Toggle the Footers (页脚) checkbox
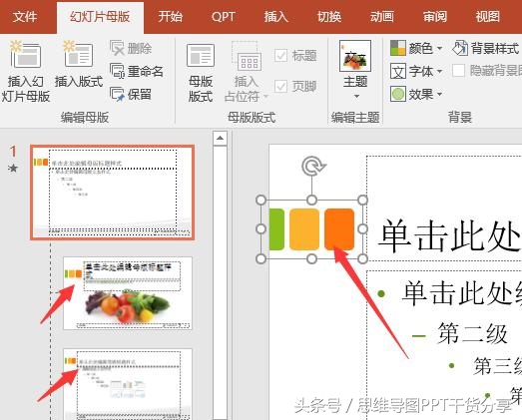The width and height of the screenshot is (522, 420). 280,87
